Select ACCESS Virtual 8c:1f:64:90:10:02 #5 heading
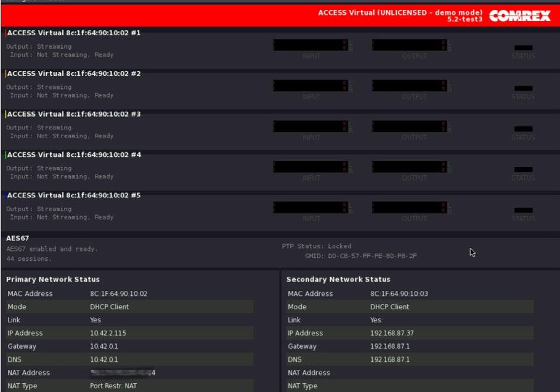560x392 pixels. [x=73, y=195]
